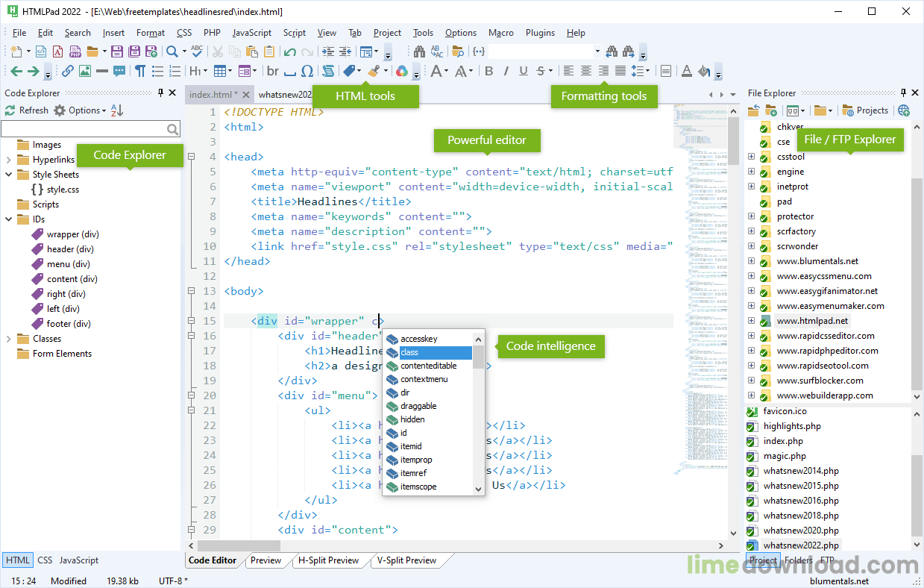
Task: Click the insert image toolbar icon
Action: coord(85,72)
